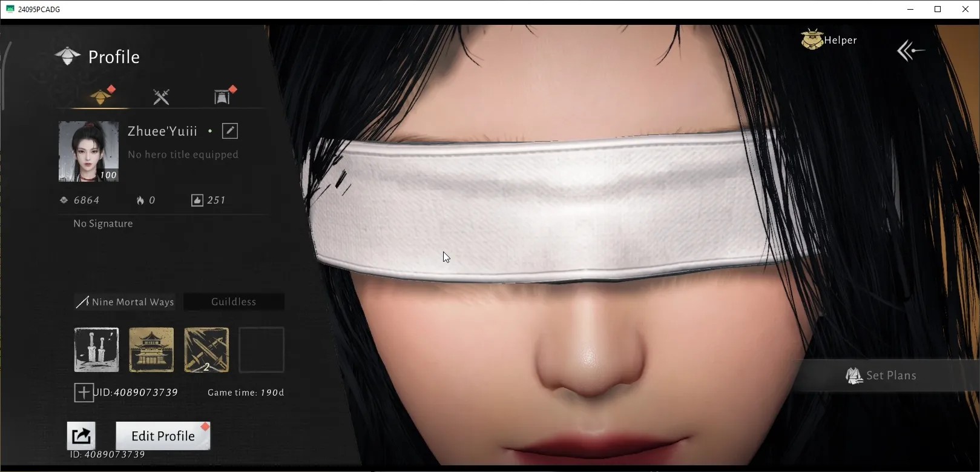The image size is (980, 472).
Task: Open the Edit Profile button
Action: tap(163, 436)
